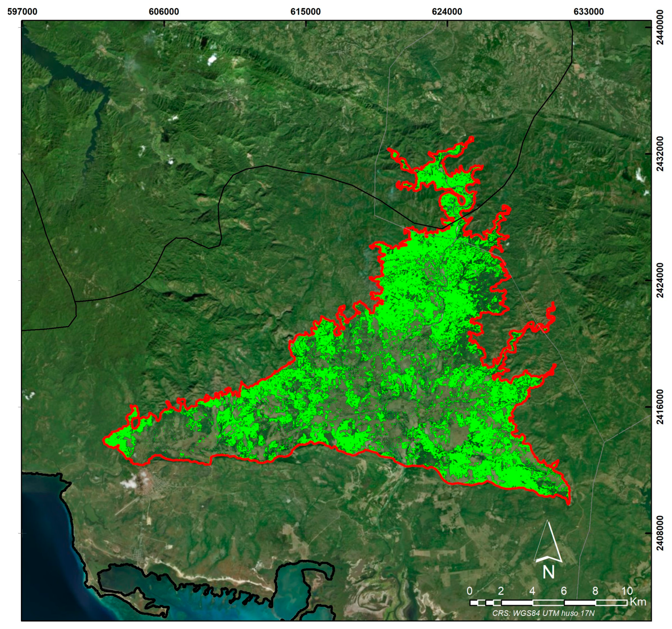Click the 633000 easting label
This screenshot has width=672, height=629.
coord(589,12)
